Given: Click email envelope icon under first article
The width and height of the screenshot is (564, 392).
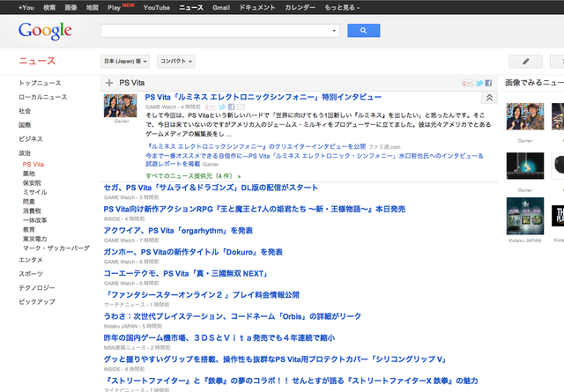Looking at the screenshot, I should (241, 107).
